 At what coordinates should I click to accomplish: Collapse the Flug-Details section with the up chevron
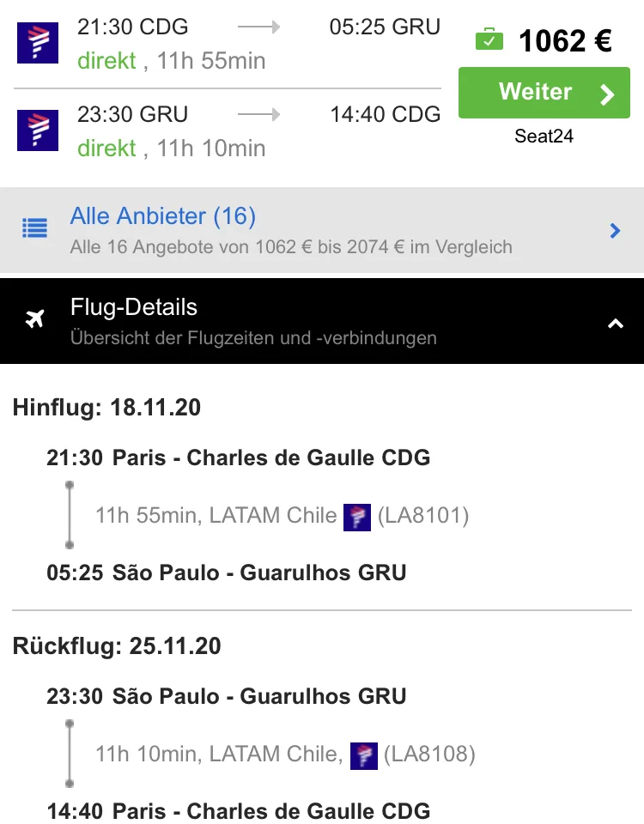point(616,324)
